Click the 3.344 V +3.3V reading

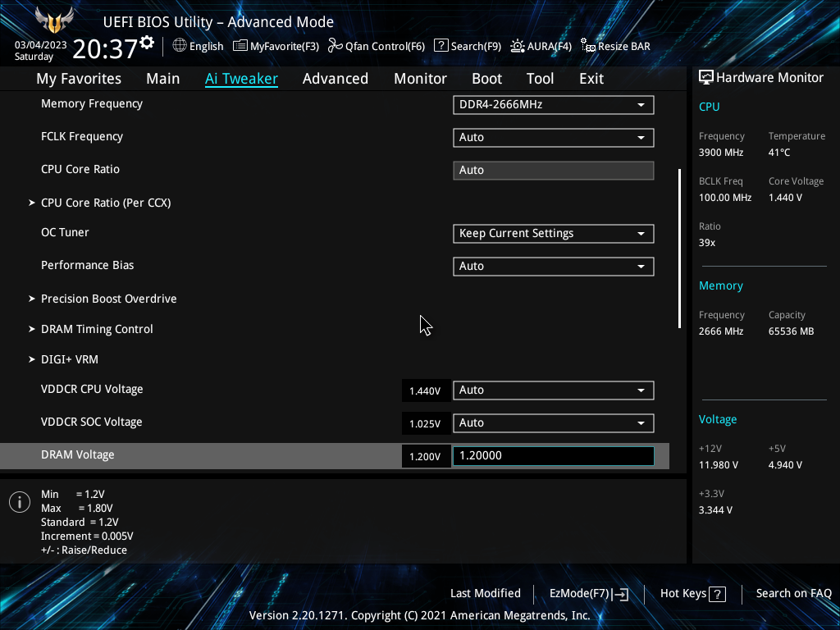pos(715,510)
